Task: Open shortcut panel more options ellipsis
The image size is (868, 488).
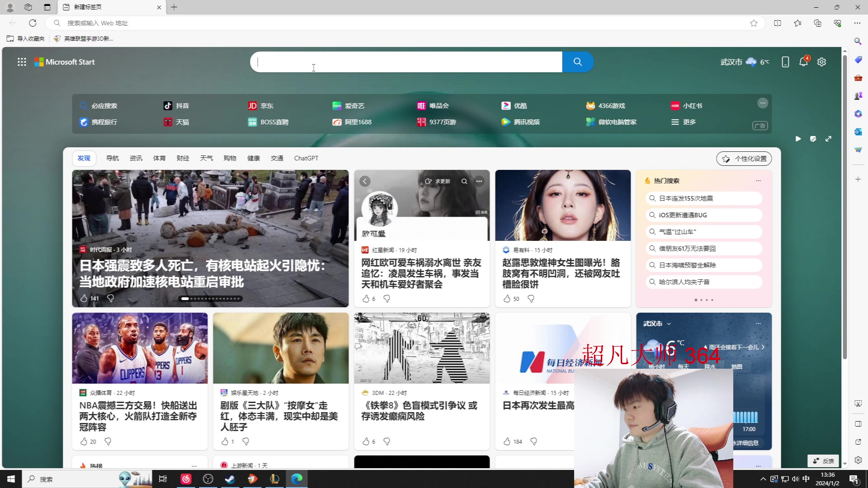Action: [763, 103]
